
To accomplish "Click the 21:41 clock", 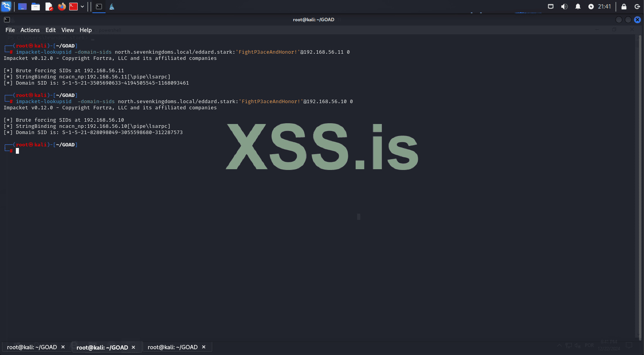I will point(605,7).
